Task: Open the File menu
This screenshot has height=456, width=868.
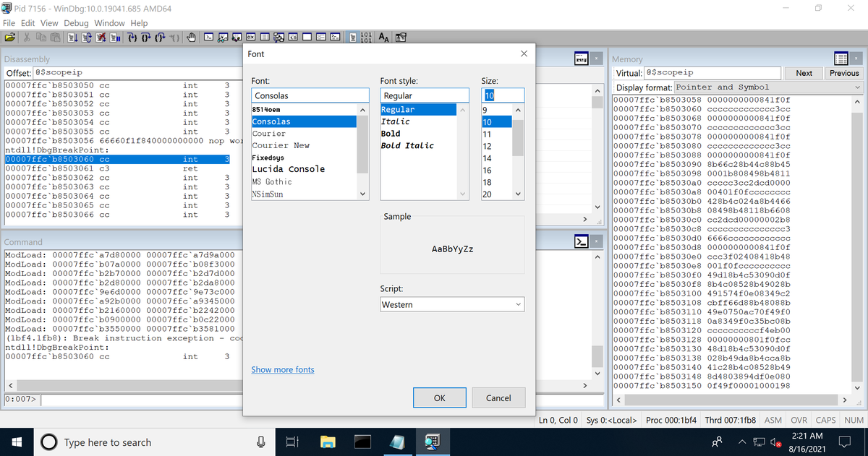Action: (x=9, y=23)
